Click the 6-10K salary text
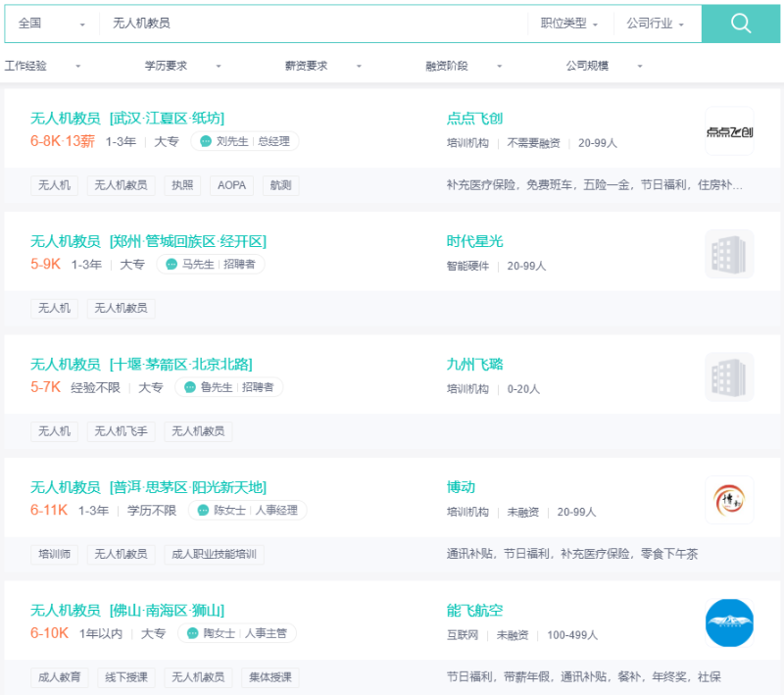 pyautogui.click(x=50, y=633)
